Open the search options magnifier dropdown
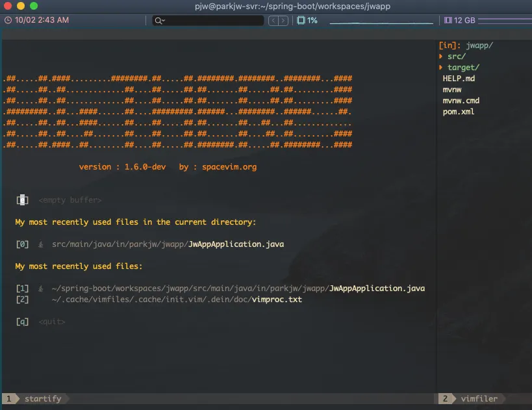 (159, 21)
